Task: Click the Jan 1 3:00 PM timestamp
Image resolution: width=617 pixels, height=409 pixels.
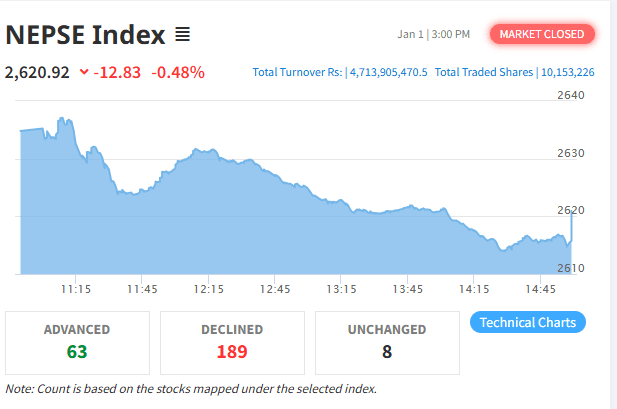Action: click(x=433, y=35)
